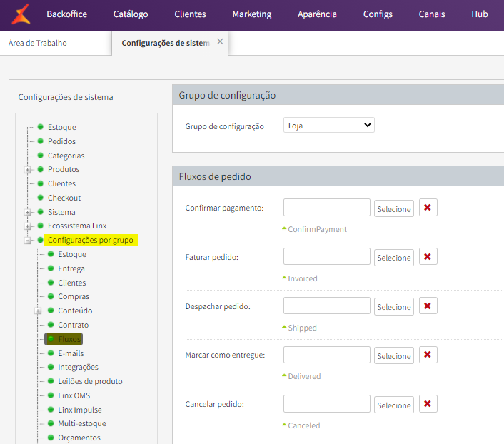This screenshot has width=504, height=444.
Task: Clear the Despachar pedido field with red X
Action: tap(428, 306)
